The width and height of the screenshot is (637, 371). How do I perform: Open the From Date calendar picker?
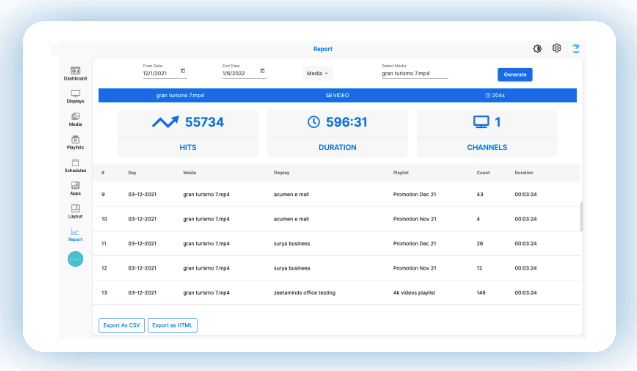point(183,71)
